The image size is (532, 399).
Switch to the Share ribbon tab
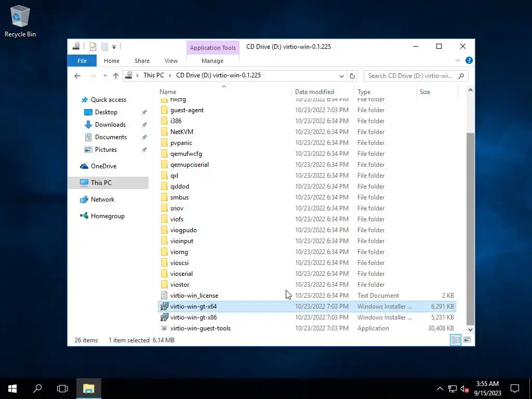click(142, 61)
